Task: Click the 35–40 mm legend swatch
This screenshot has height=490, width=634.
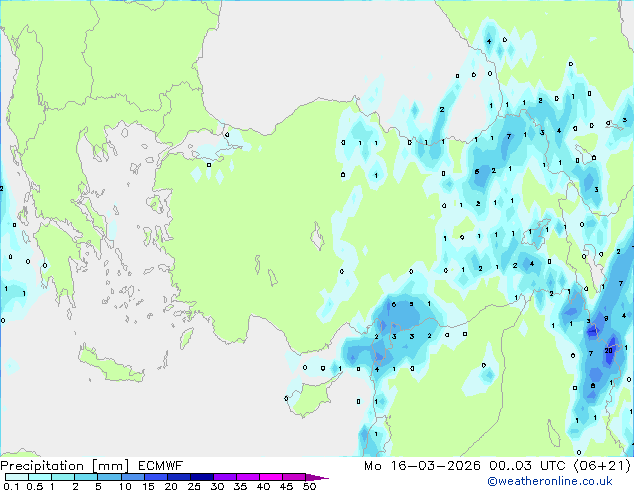Action: pyautogui.click(x=247, y=477)
